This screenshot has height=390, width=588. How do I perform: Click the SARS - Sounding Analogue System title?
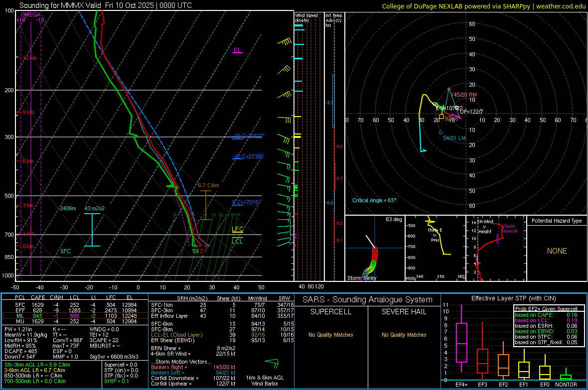pos(367,300)
